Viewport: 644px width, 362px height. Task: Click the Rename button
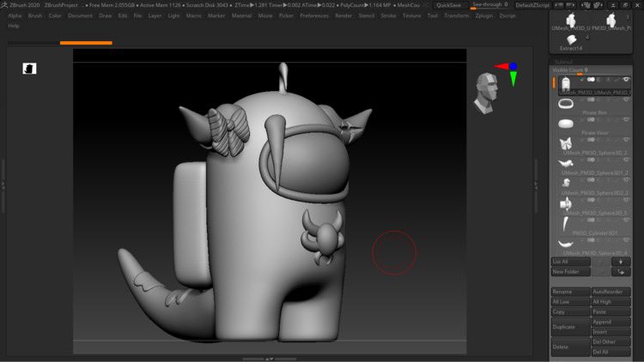coord(570,292)
